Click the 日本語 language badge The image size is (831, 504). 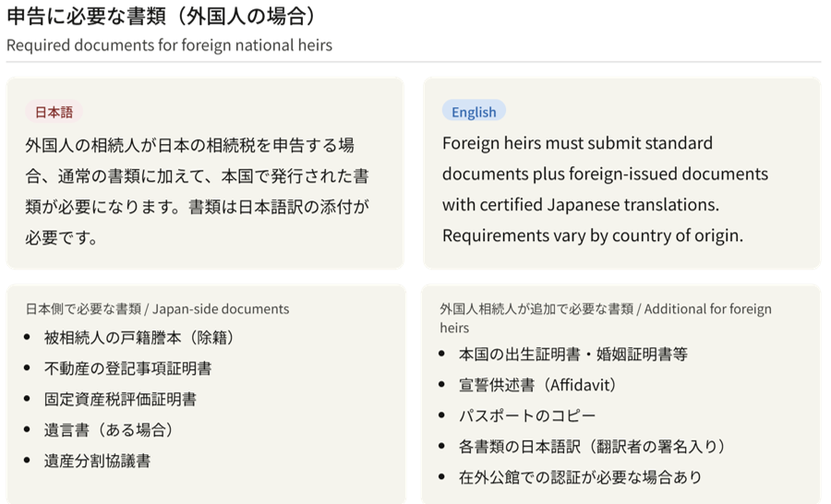tap(54, 112)
